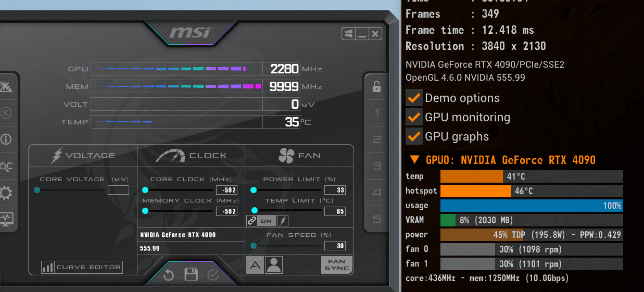This screenshot has width=644, height=292.
Task: Click the FurMark usage bar showing 100%
Action: tap(532, 206)
